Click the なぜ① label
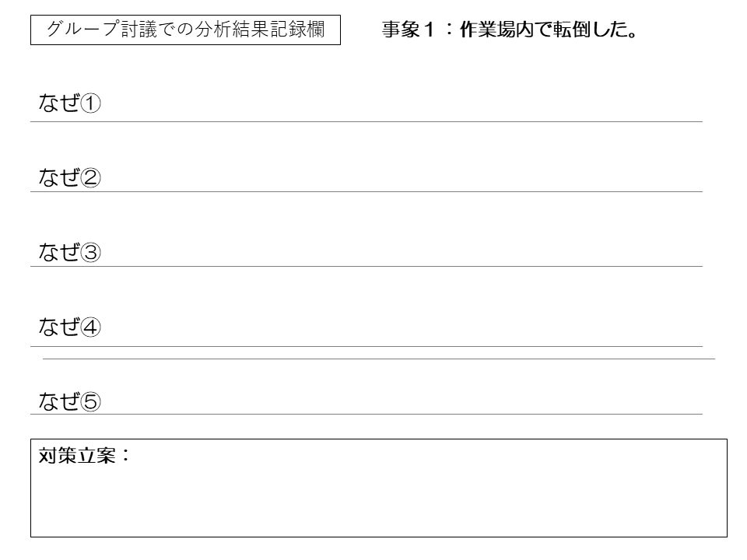 tap(70, 103)
